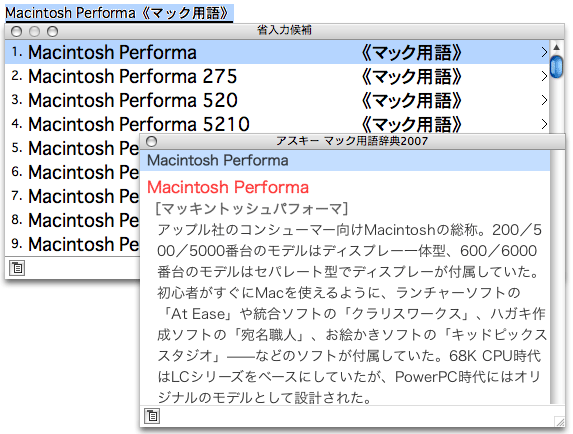573x434 pixels.
Task: Click the inline input text Macintosh Performa《マック用語》
Action: click(119, 13)
